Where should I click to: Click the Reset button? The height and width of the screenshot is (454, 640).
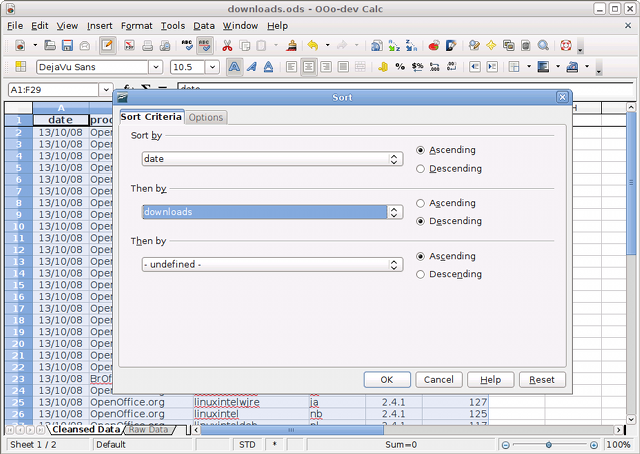point(542,380)
